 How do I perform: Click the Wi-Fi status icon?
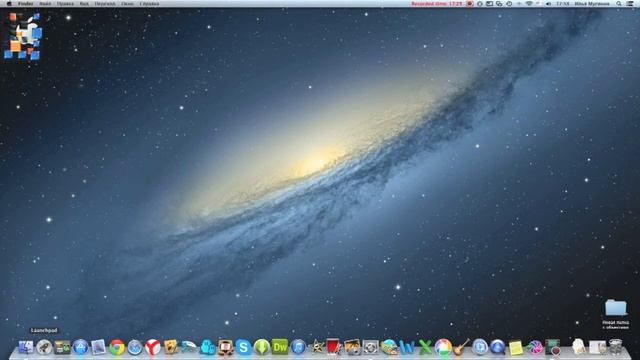coord(529,4)
